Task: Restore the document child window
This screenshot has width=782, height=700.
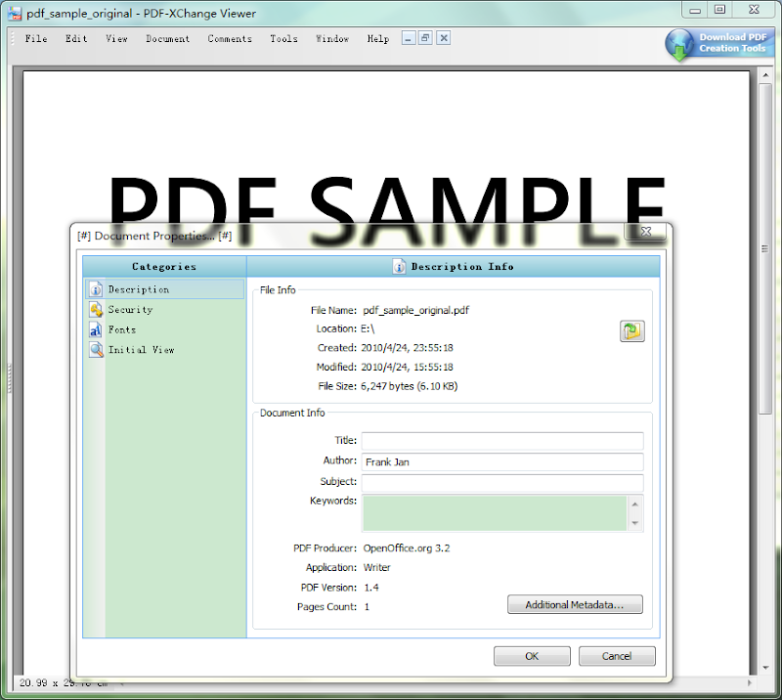Action: pos(425,38)
